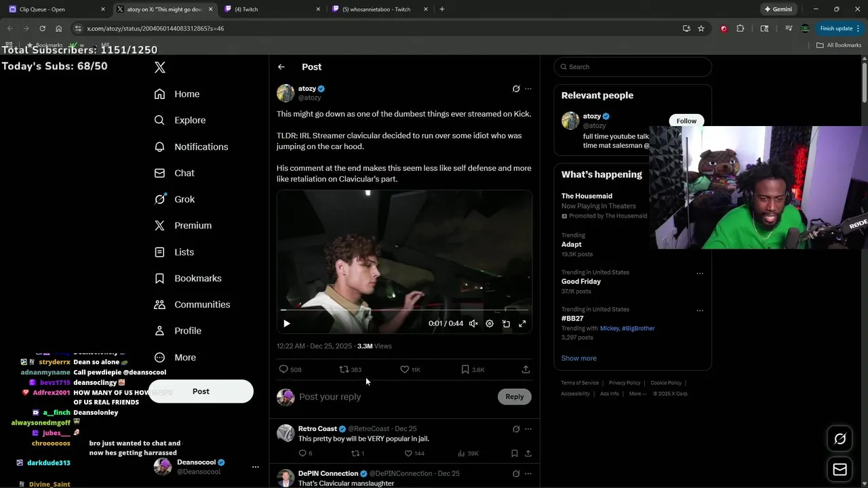
Task: Open DePIN Connection's profile name
Action: point(328,474)
